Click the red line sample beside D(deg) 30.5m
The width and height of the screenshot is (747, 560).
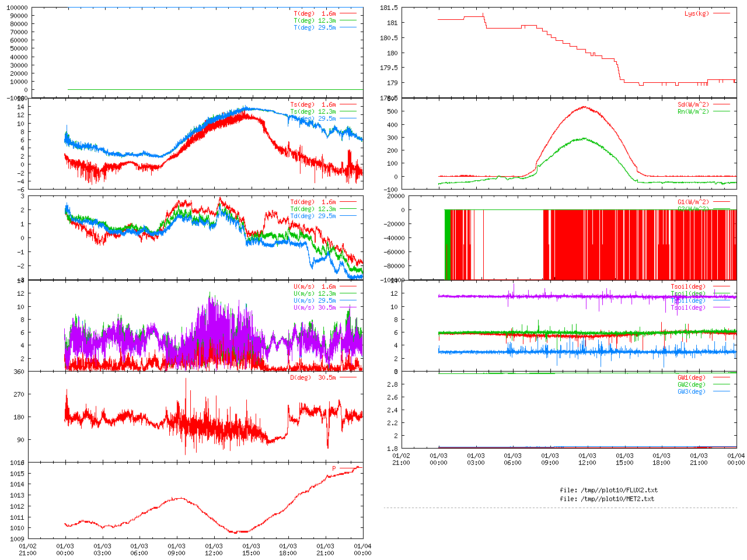coord(348,378)
